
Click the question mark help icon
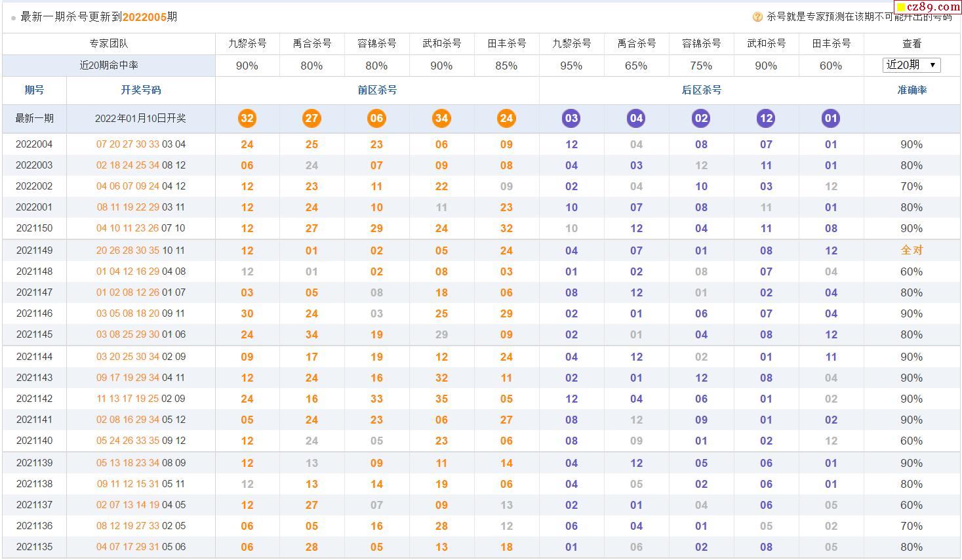tap(757, 17)
